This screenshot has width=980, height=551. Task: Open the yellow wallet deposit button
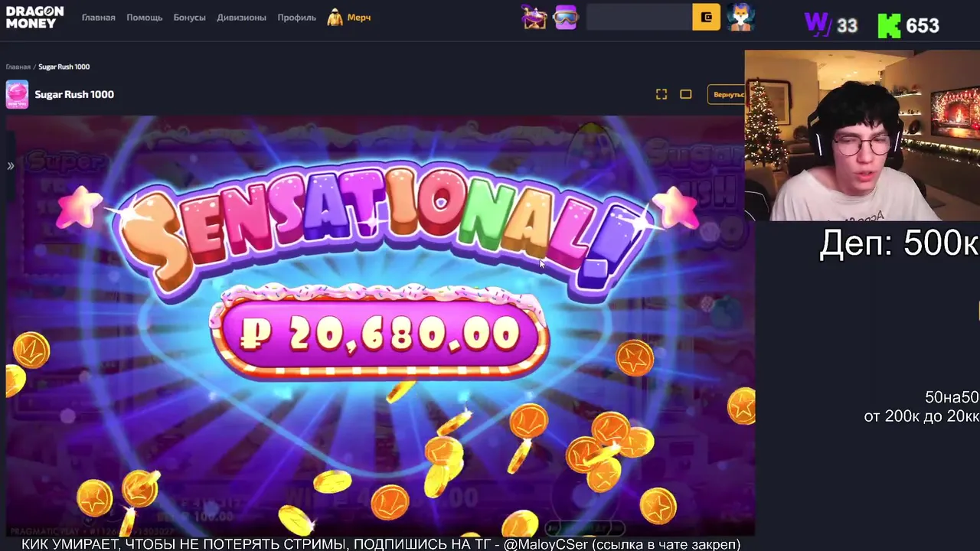coord(706,17)
